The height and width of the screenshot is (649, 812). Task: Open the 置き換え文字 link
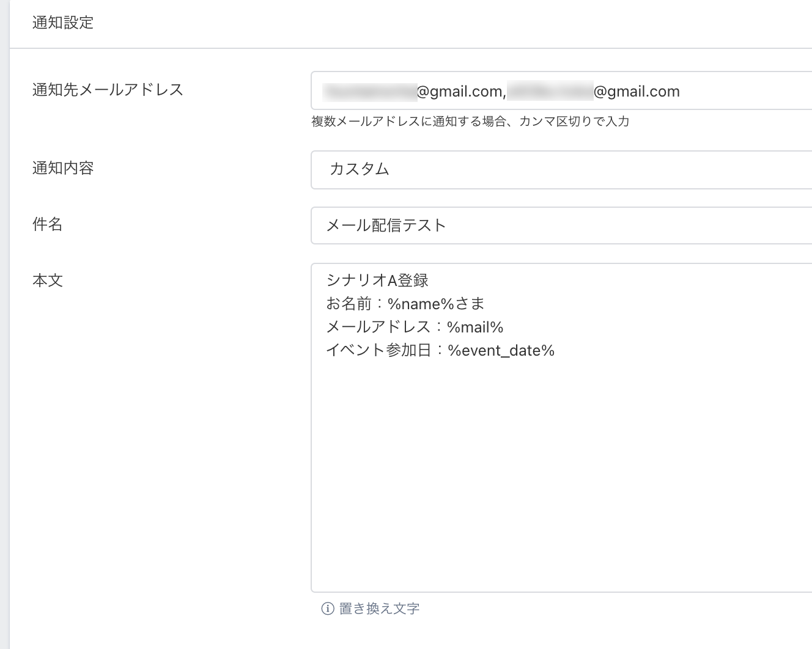(379, 609)
